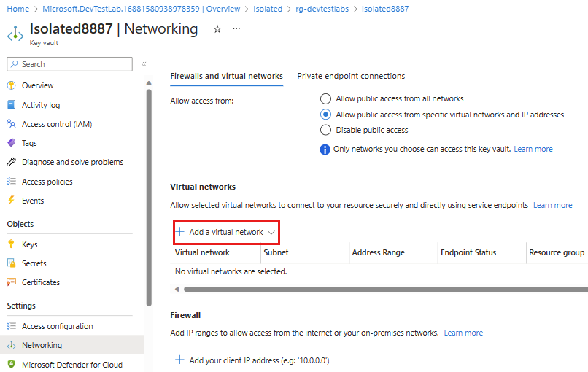Viewport: 588px width, 372px height.
Task: Collapse the sidebar with double chevron
Action: pyautogui.click(x=144, y=64)
